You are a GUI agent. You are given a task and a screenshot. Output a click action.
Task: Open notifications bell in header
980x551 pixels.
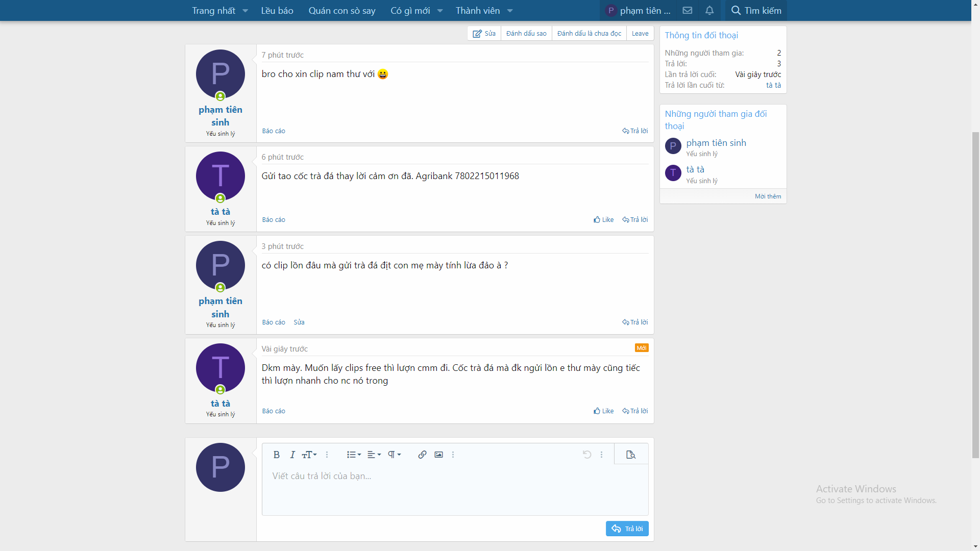(x=709, y=10)
